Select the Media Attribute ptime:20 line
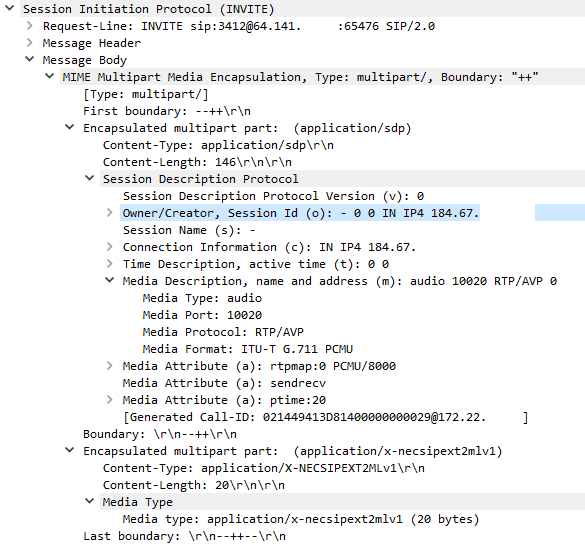Viewport: 585px width, 544px height. click(x=224, y=400)
